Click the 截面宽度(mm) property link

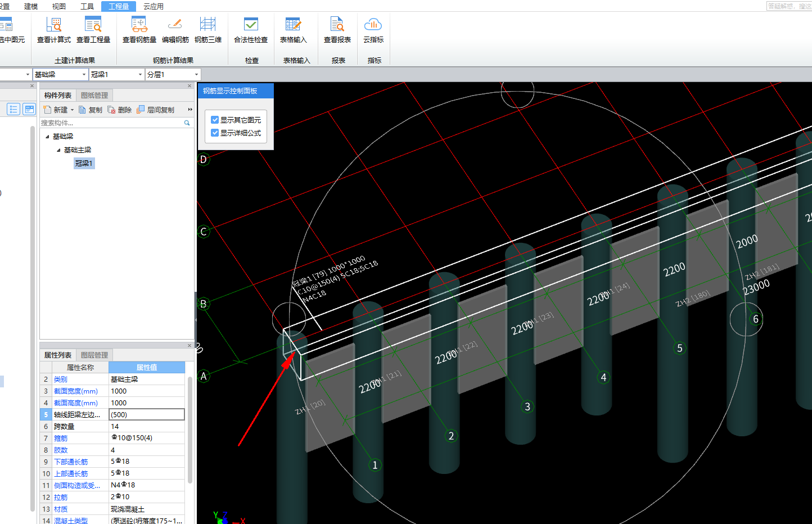coord(76,391)
